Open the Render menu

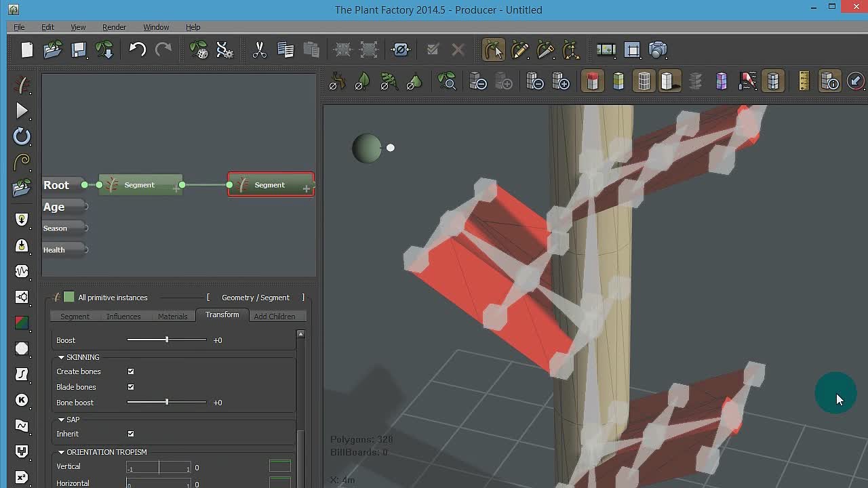[114, 27]
